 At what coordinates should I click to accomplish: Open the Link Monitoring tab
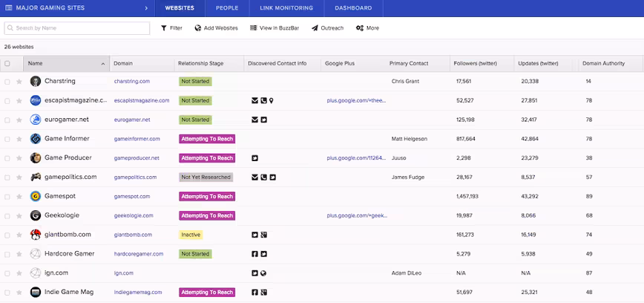[286, 8]
